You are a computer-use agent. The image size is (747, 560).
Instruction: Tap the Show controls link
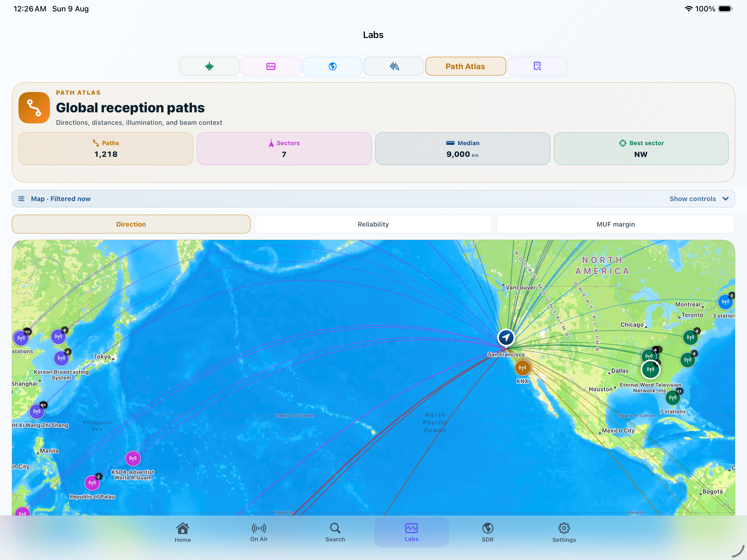click(693, 199)
